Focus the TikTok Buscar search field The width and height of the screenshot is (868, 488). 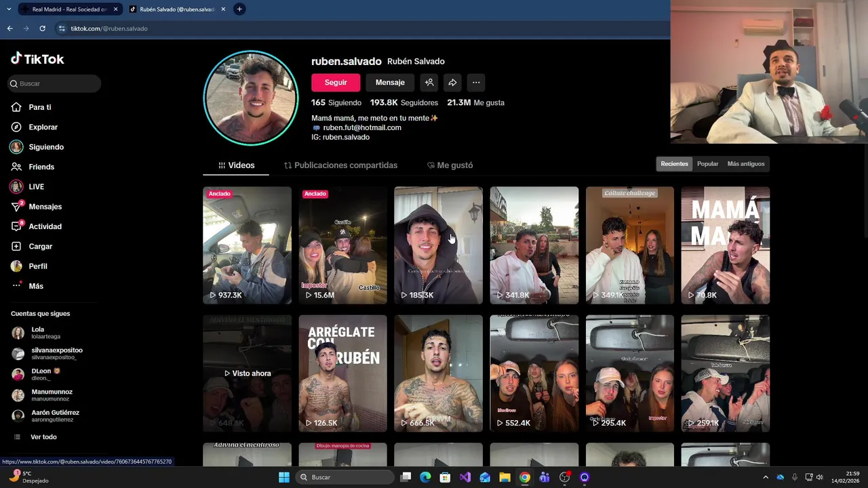(x=54, y=83)
